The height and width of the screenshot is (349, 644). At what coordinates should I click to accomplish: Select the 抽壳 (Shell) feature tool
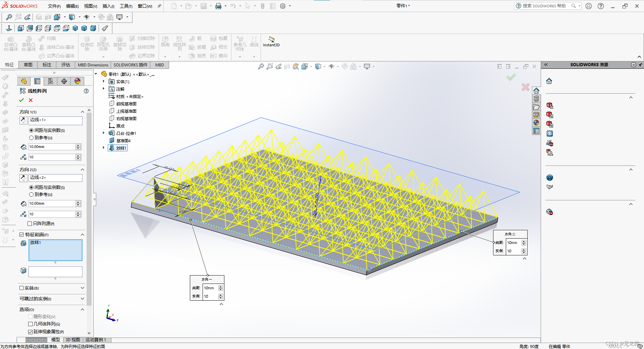[x=200, y=56]
